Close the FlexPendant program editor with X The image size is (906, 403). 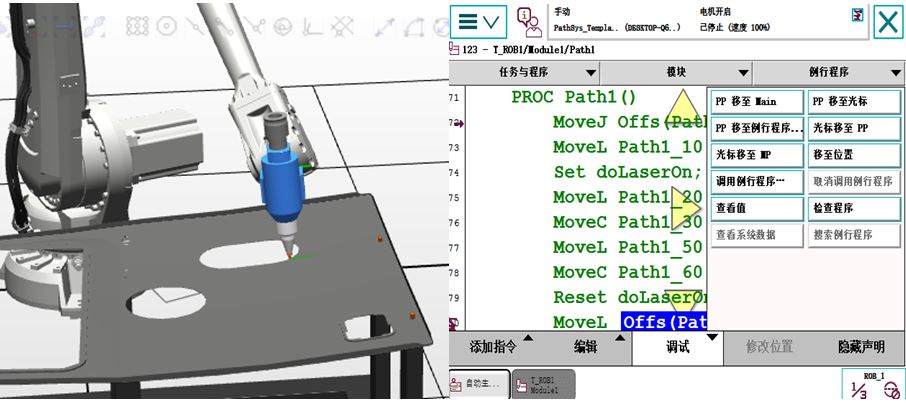click(x=888, y=22)
